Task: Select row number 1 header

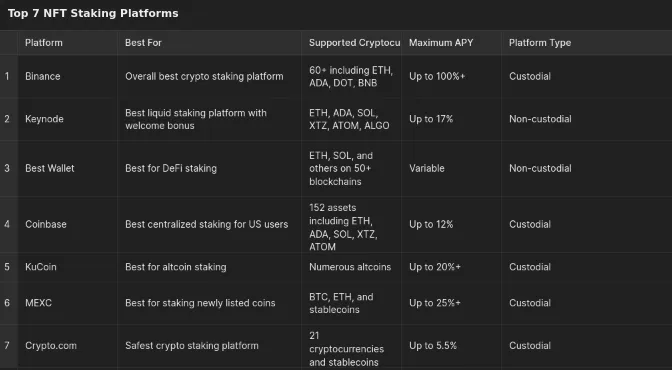Action: tap(9, 76)
